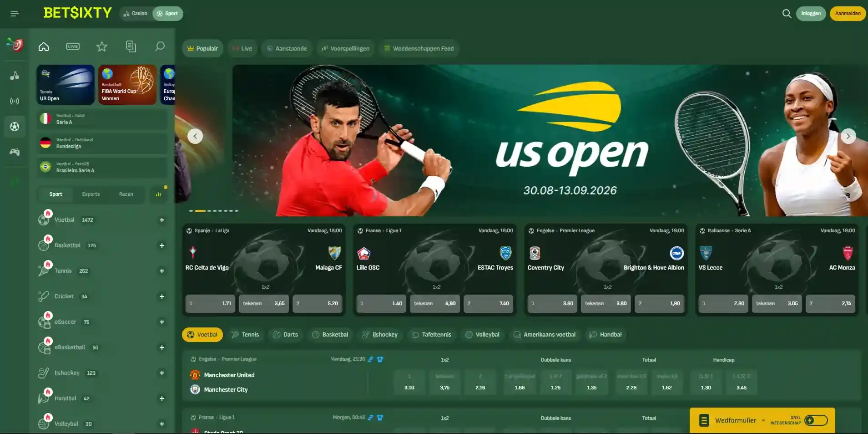Click the Aanmelden button

848,14
